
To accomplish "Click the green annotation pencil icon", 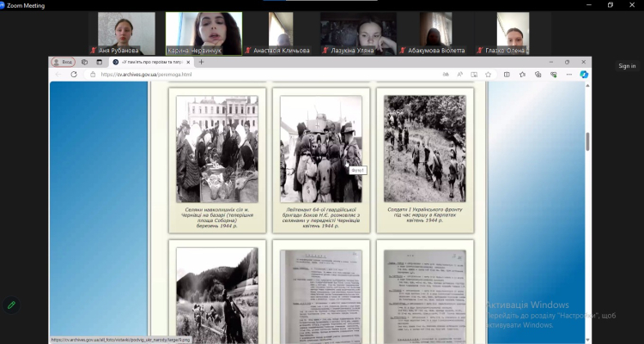I will [12, 305].
